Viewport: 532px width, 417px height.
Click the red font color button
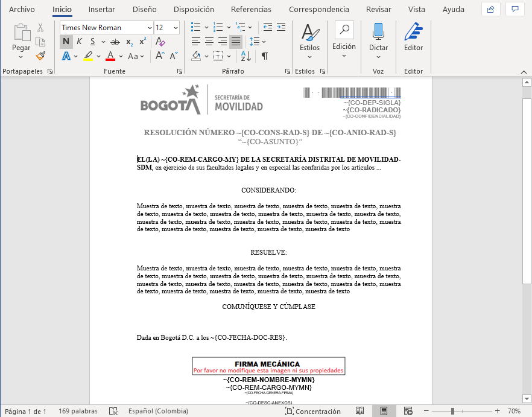(110, 56)
